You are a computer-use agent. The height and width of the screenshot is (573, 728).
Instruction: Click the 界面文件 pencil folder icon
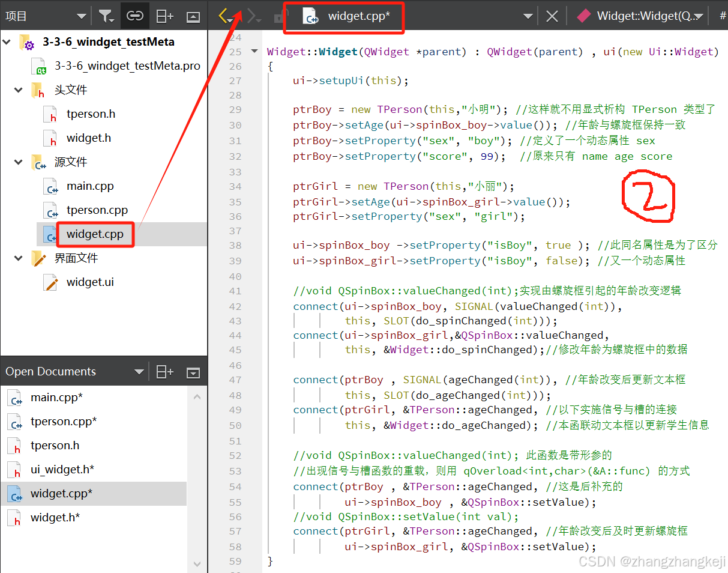38,258
